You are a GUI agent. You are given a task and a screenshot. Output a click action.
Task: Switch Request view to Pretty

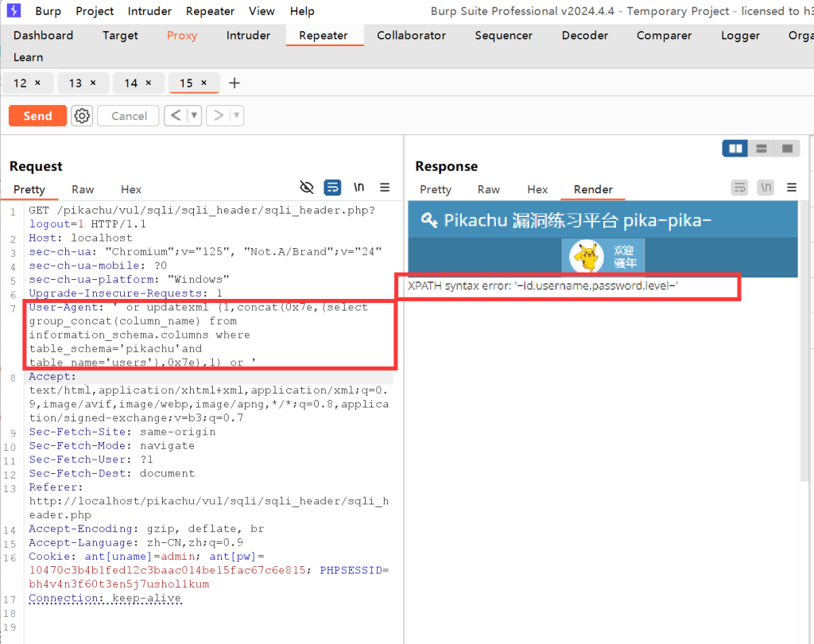tap(29, 189)
